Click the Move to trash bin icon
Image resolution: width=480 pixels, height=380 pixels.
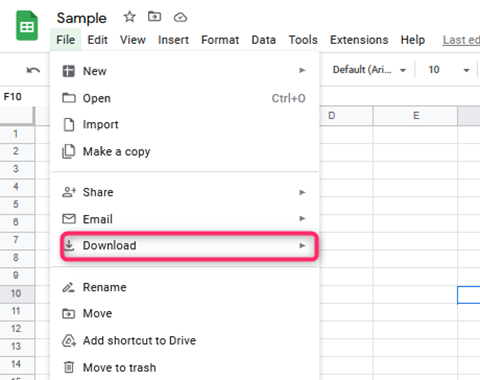click(69, 367)
